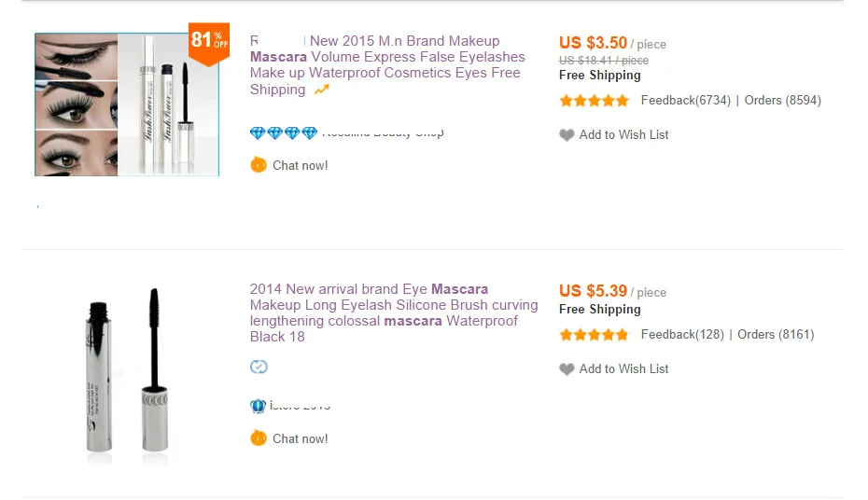Click the blue crown seller rating icon
The height and width of the screenshot is (500, 868).
click(259, 406)
